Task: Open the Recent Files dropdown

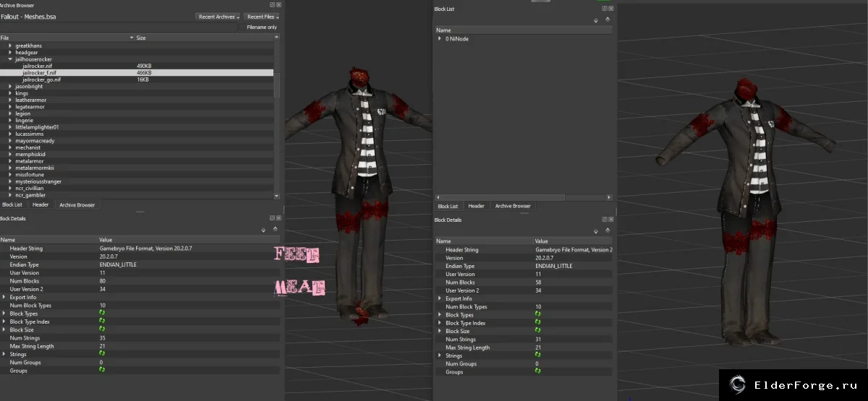Action: pyautogui.click(x=262, y=17)
